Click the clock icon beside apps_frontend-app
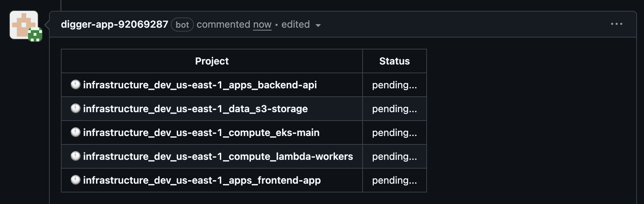 click(76, 180)
